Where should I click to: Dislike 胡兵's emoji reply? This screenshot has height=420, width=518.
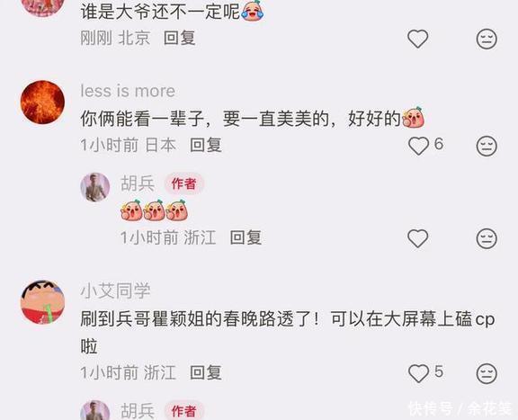[x=487, y=238]
